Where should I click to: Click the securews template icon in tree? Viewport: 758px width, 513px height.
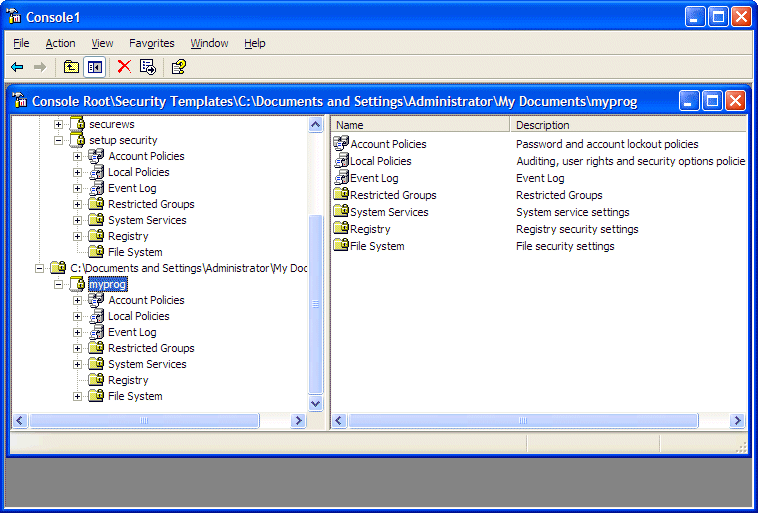click(x=78, y=124)
